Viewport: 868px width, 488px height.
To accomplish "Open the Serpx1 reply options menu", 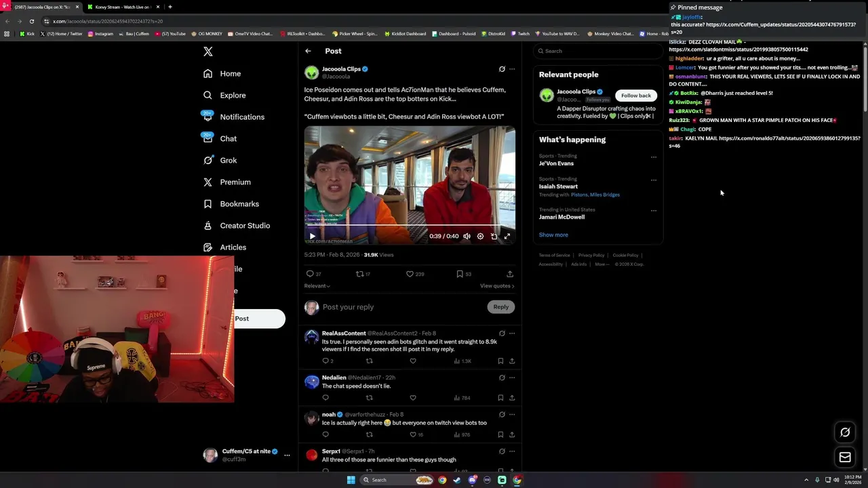I will click(x=512, y=451).
